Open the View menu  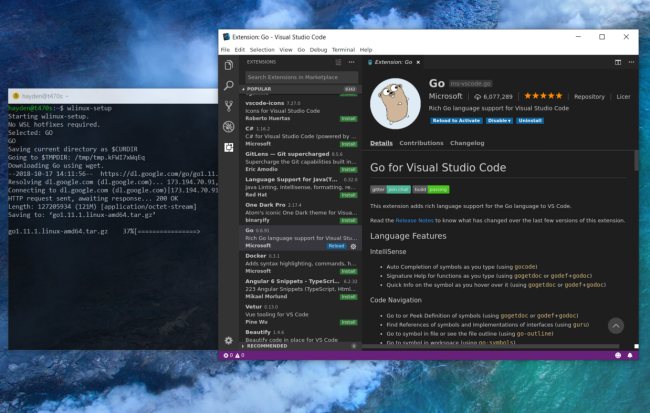pos(286,50)
